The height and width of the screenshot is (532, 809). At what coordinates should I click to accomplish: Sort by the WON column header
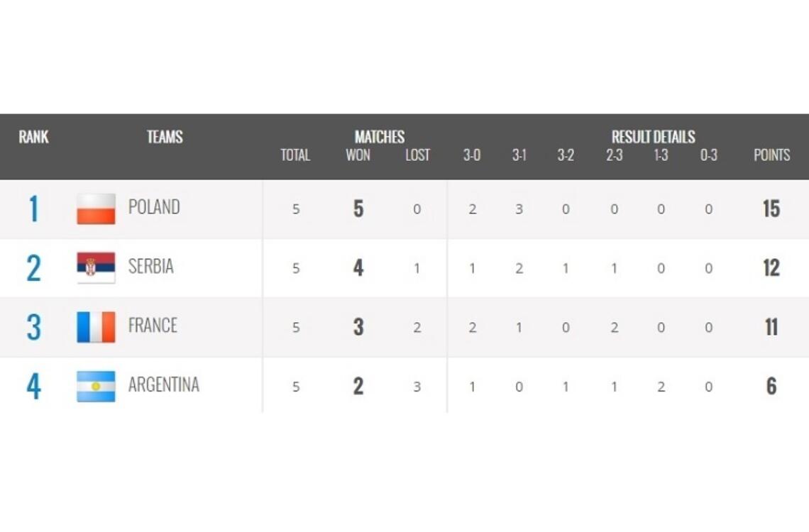point(358,155)
